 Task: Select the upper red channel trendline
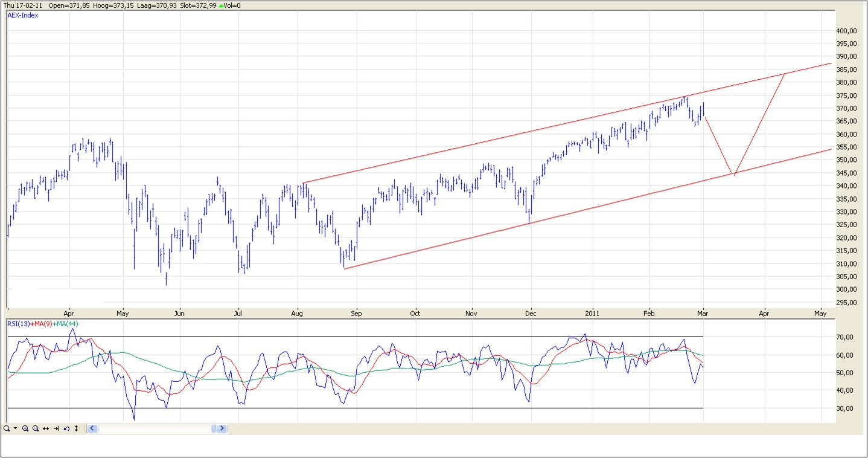coord(483,142)
